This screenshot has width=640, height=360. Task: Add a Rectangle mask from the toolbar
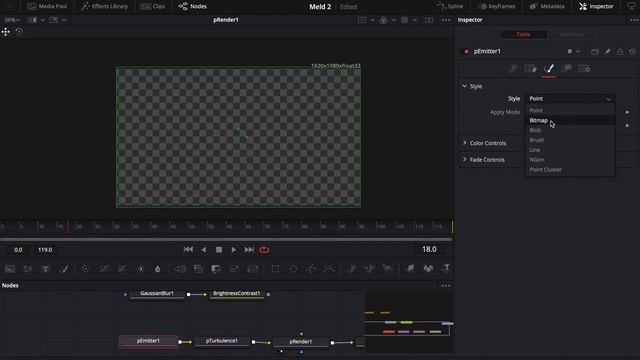pos(276,269)
